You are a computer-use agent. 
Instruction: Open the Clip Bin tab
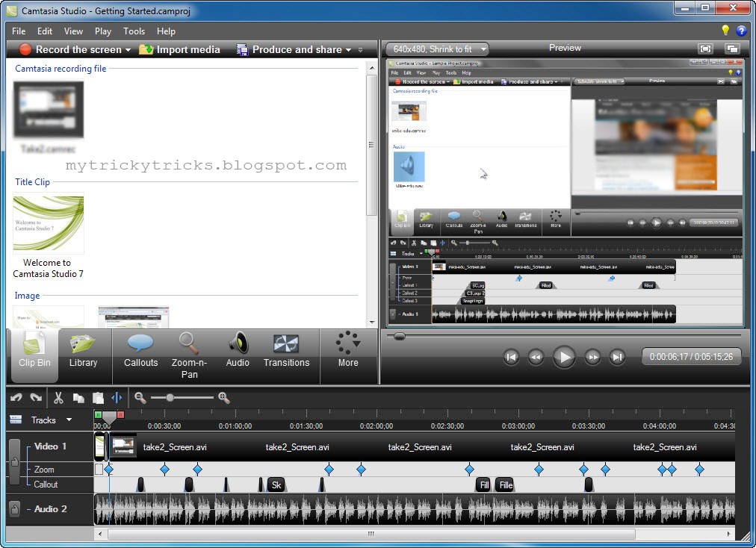[x=34, y=355]
